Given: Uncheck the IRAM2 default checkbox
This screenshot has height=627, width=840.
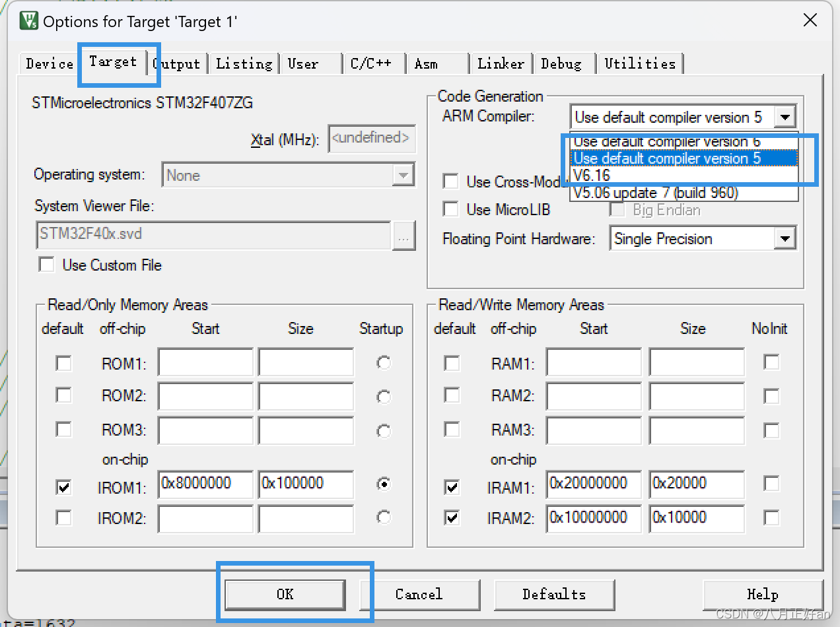Looking at the screenshot, I should (x=452, y=517).
